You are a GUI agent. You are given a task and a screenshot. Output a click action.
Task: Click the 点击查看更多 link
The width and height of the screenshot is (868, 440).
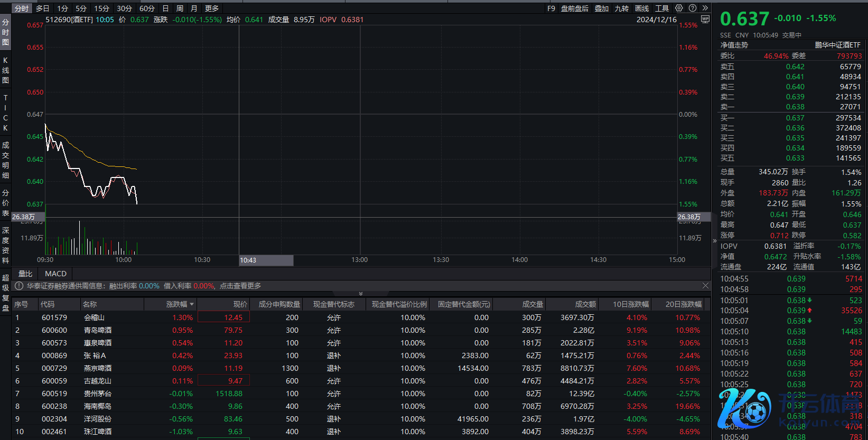point(240,286)
